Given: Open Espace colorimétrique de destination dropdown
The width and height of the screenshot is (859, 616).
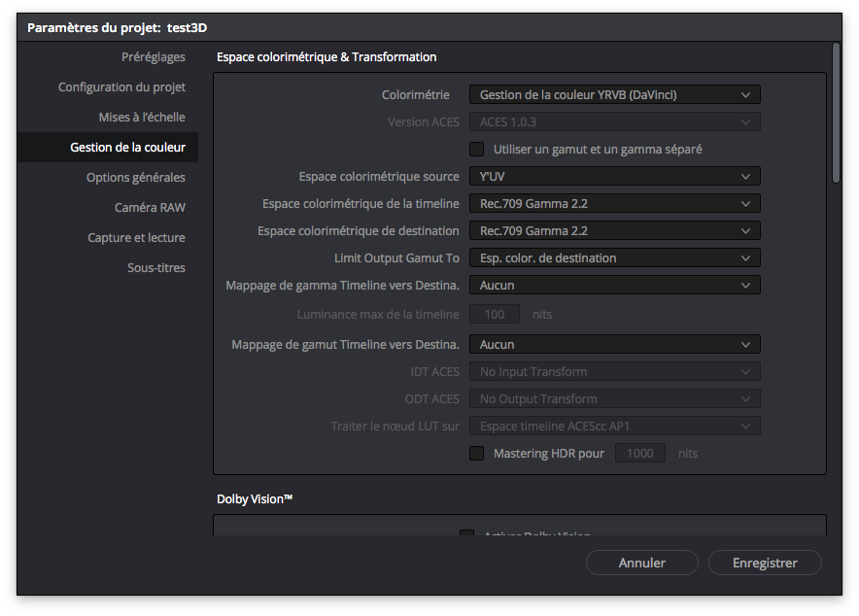Looking at the screenshot, I should tap(615, 230).
